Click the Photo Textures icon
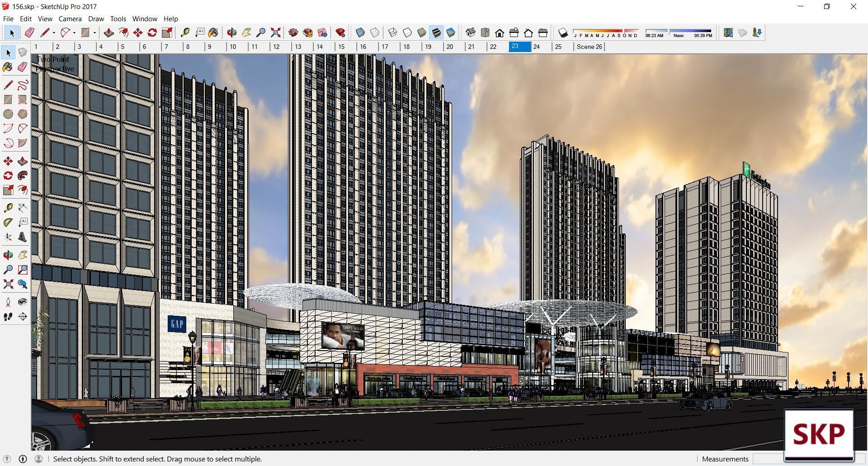 pyautogui.click(x=757, y=33)
